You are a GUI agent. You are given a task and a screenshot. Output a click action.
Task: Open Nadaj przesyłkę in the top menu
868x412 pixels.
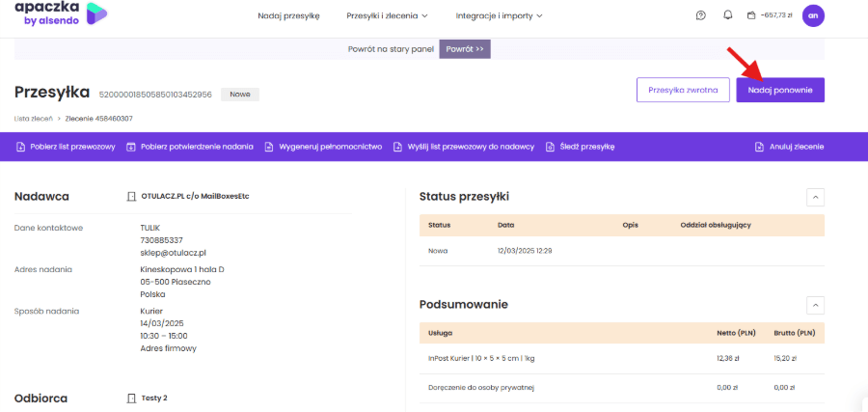(x=288, y=15)
